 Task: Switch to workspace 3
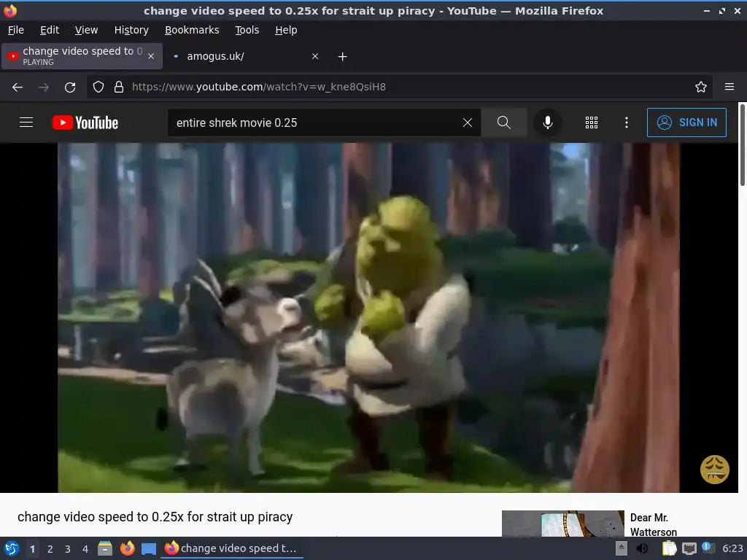coord(68,549)
